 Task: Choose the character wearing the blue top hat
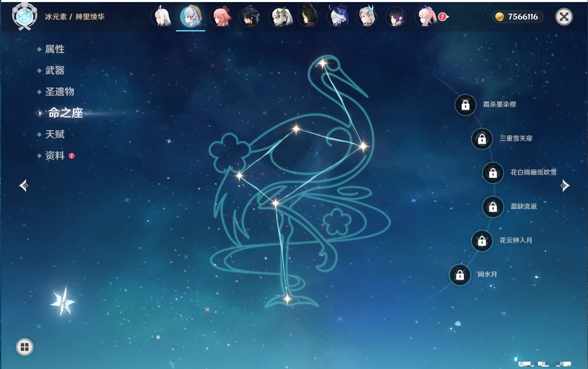click(338, 17)
